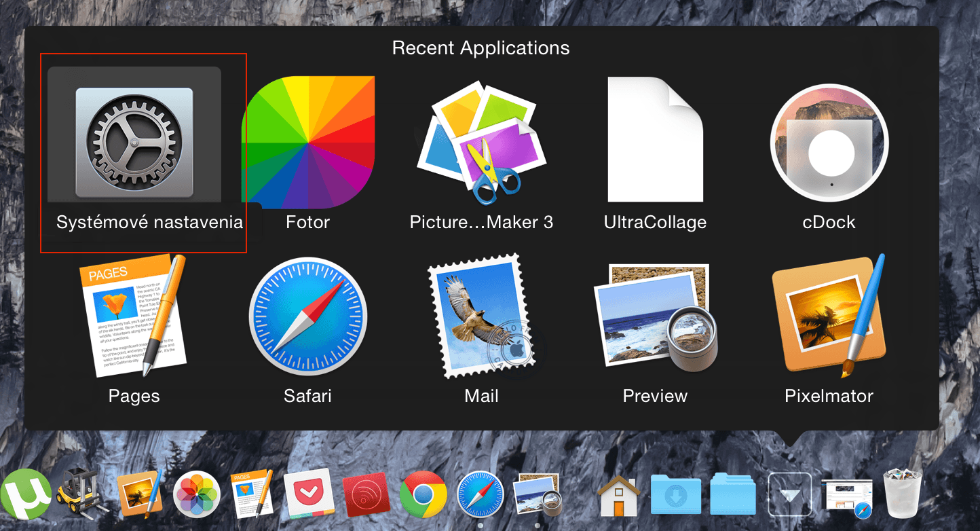The height and width of the screenshot is (531, 980).
Task: Open the Downloads folder stack in the Dock
Action: [676, 496]
